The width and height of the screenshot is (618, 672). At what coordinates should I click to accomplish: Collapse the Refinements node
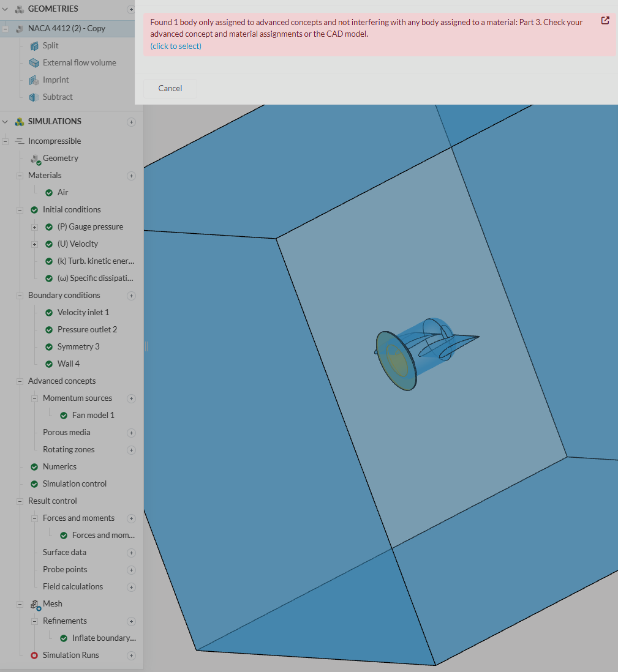34,621
